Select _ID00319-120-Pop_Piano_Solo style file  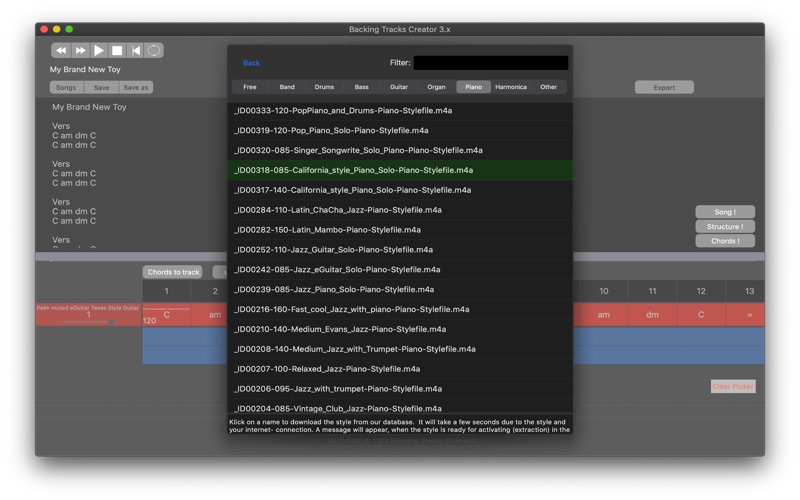click(x=400, y=130)
